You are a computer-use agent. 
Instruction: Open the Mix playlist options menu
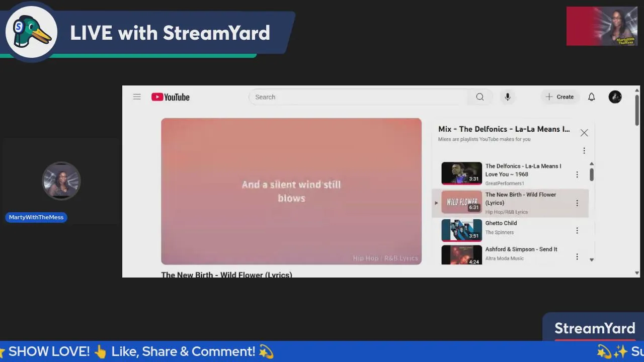coord(584,150)
